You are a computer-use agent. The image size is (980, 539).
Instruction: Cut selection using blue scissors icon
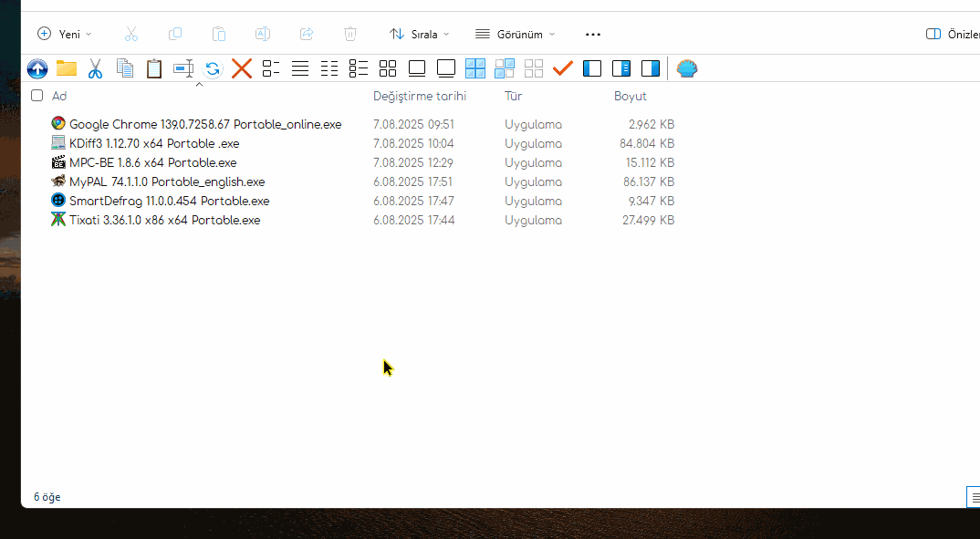tap(95, 68)
